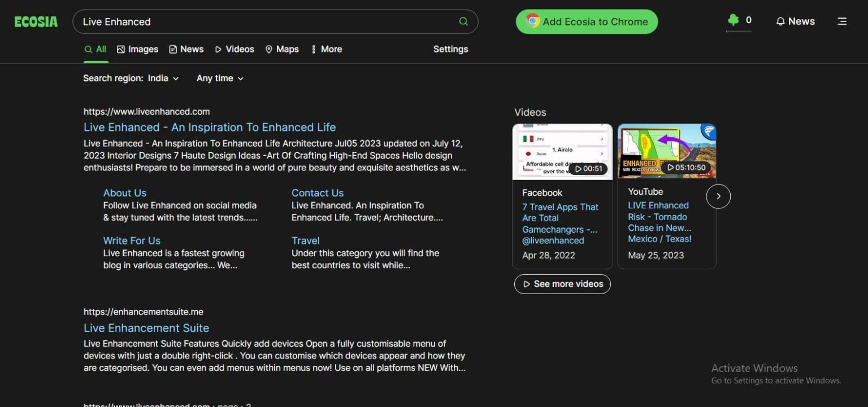The image size is (868, 407).
Task: Click the search magnifying glass icon
Action: [x=463, y=21]
